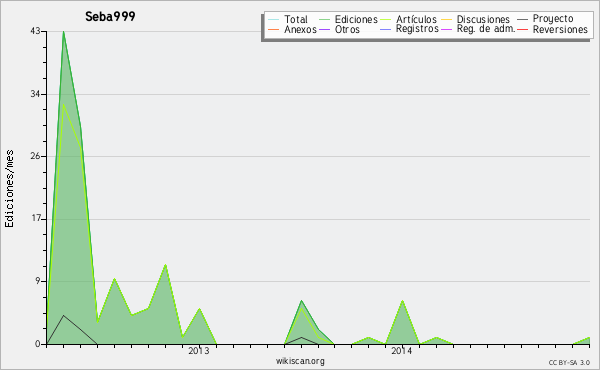Select the Anexos legend label
Viewport: 600px width, 370px height.
point(300,29)
